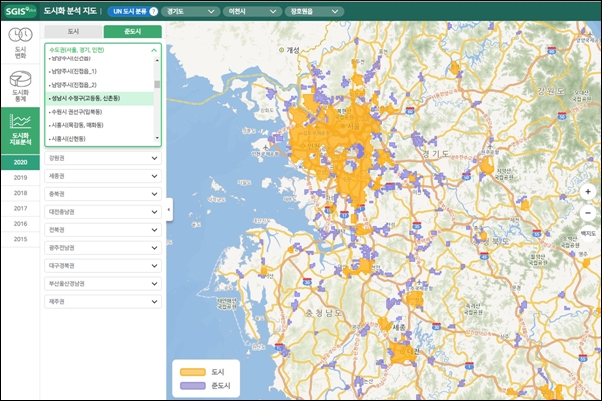Expand the 대전충남권 region list
602x401 pixels.
tap(103, 212)
